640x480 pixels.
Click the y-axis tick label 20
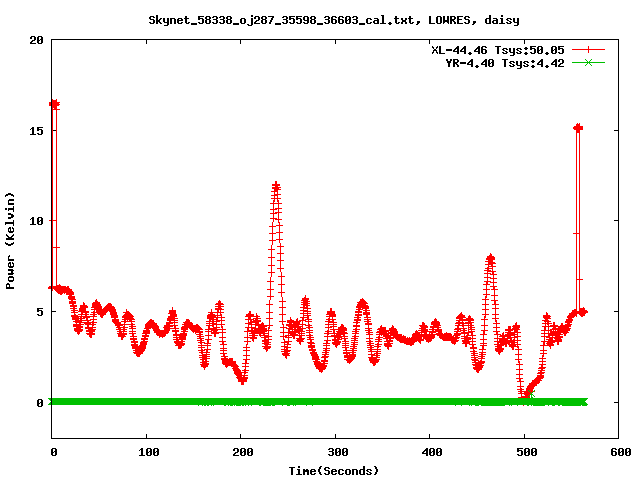click(x=36, y=40)
